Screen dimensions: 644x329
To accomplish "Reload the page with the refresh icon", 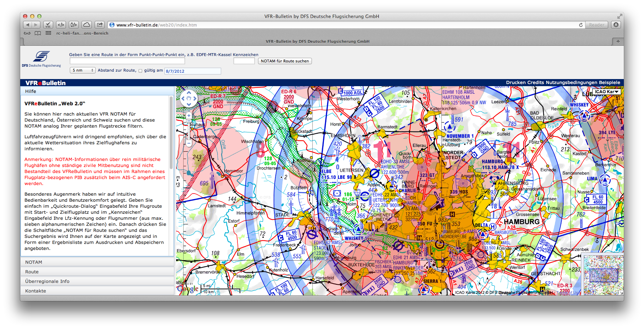I will tap(581, 25).
